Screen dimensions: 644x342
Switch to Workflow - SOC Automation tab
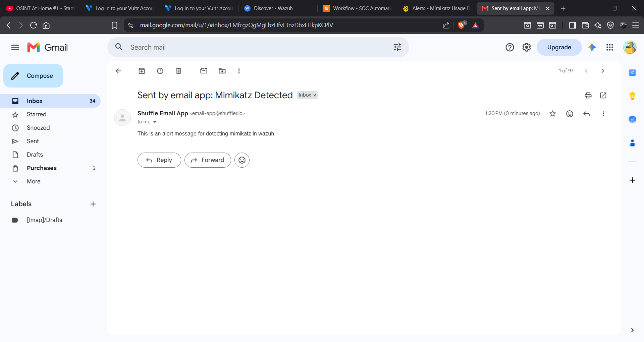[x=358, y=8]
